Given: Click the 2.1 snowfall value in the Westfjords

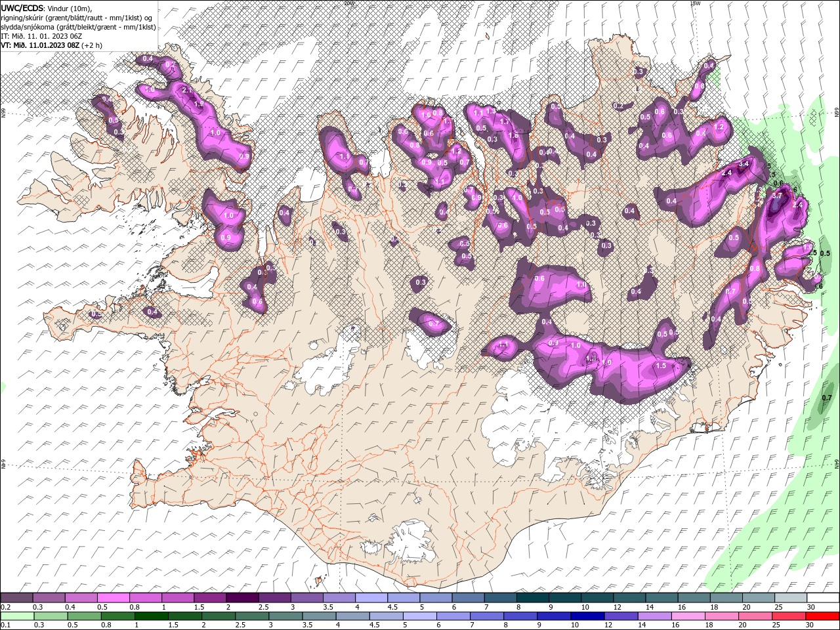Looking at the screenshot, I should tap(186, 90).
